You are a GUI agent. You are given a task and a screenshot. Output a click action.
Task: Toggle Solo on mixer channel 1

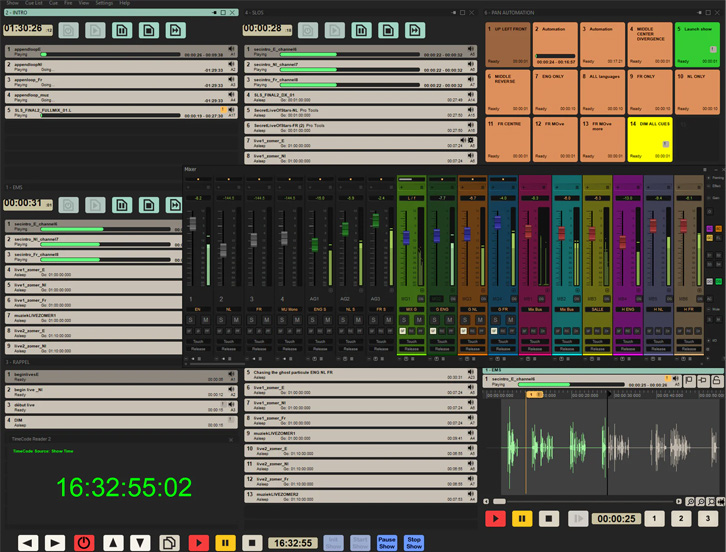(191, 320)
